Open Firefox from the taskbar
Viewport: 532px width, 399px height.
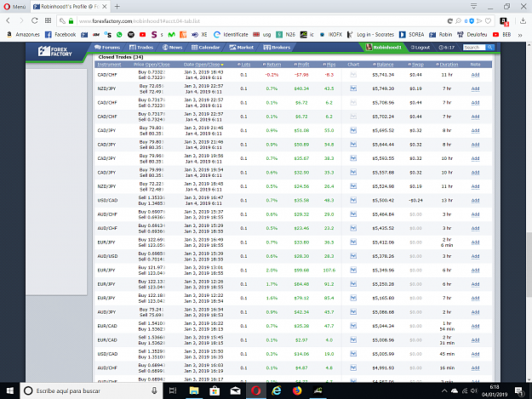tap(297, 390)
